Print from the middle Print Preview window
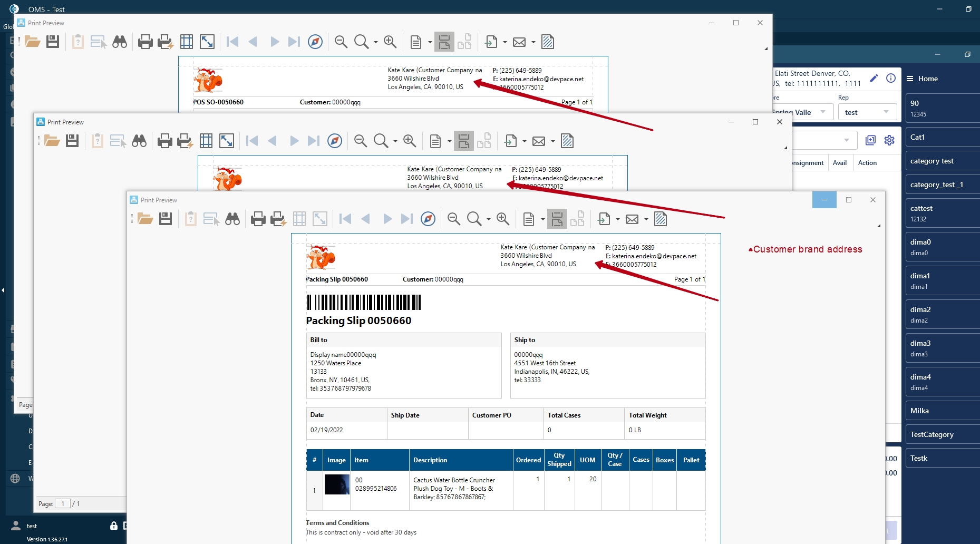 click(165, 141)
